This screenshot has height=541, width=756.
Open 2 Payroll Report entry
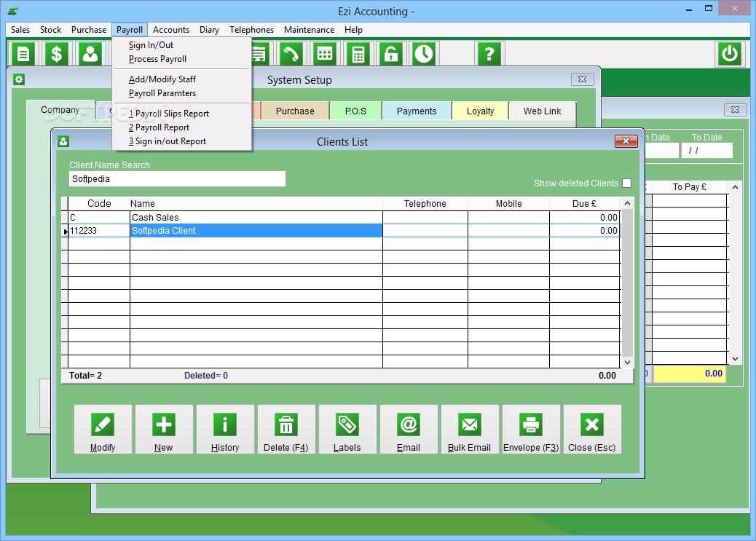tap(182, 127)
